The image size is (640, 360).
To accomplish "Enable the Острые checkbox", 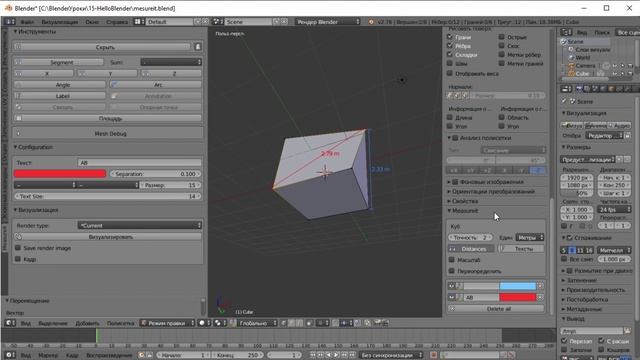I will [x=502, y=37].
